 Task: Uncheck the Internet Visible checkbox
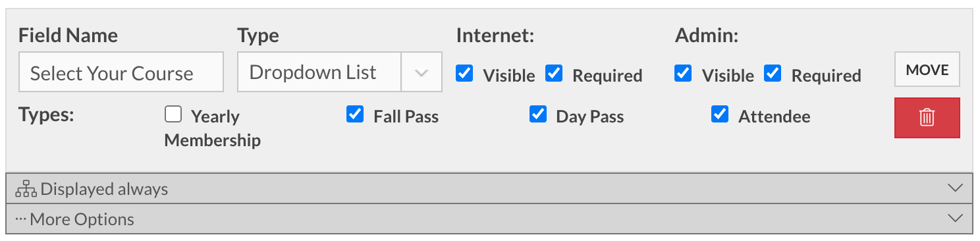tap(464, 73)
